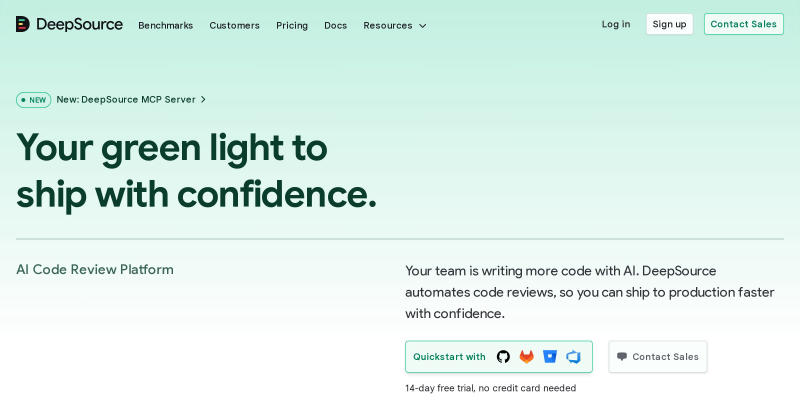Image resolution: width=800 pixels, height=420 pixels.
Task: Click the Log in link
Action: (x=616, y=24)
